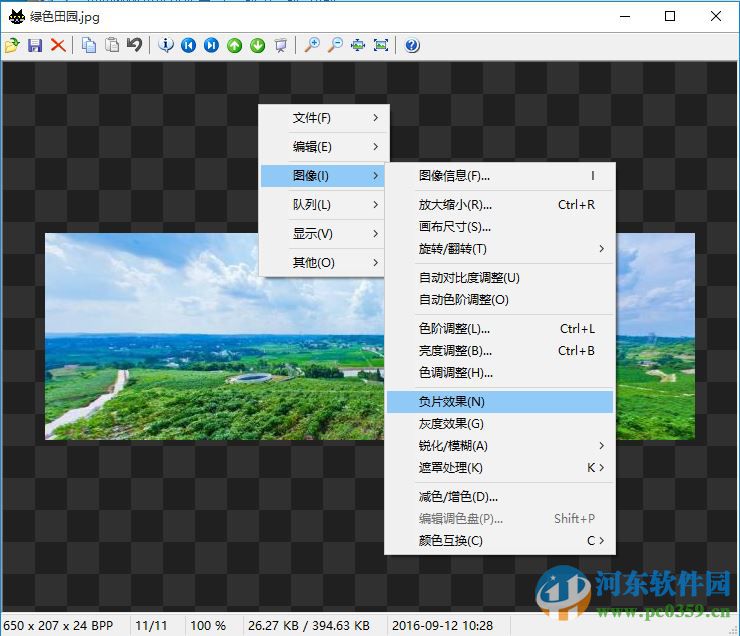Click the paste clipboard icon
The height and width of the screenshot is (636, 740).
point(112,45)
